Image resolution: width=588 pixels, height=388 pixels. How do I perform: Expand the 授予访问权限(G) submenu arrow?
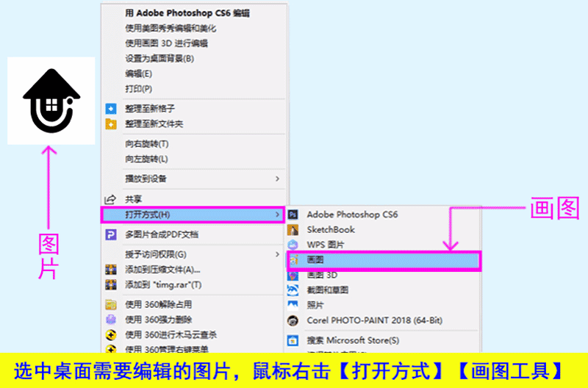coord(277,254)
